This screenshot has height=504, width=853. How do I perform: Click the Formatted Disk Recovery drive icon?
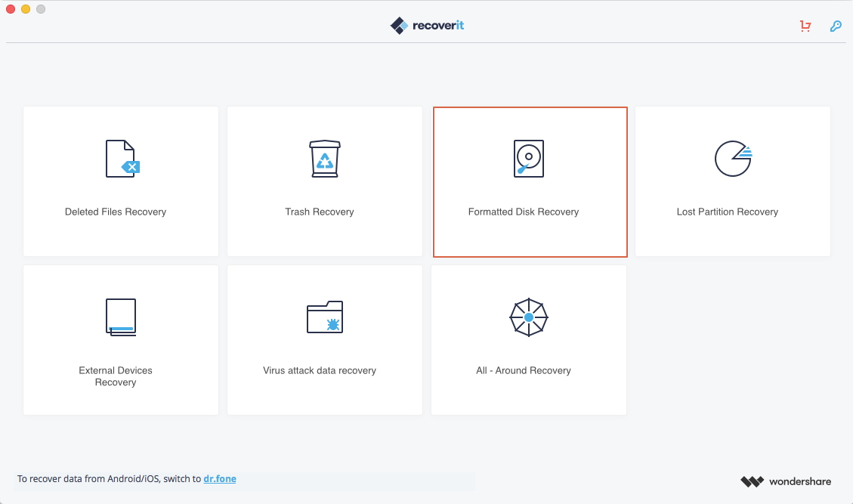(x=529, y=159)
